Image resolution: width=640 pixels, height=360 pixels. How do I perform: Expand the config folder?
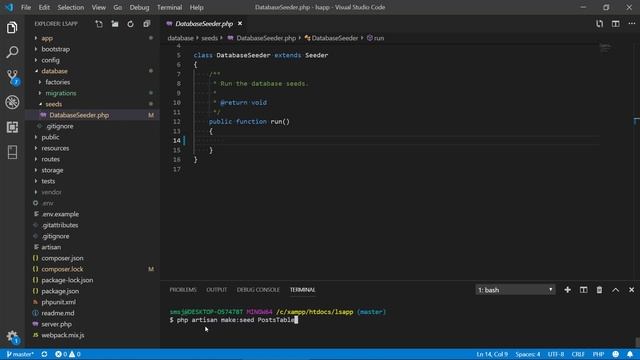click(93, 60)
